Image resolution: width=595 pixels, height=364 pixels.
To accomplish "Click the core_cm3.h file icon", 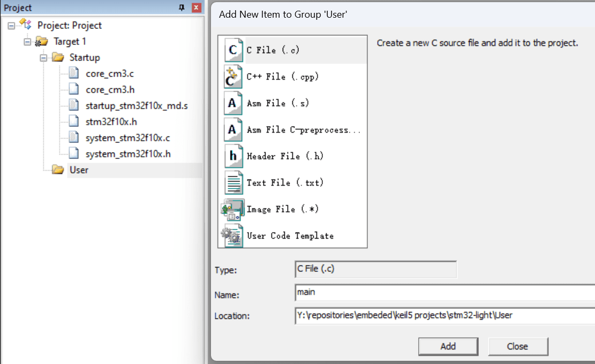I will tap(74, 89).
